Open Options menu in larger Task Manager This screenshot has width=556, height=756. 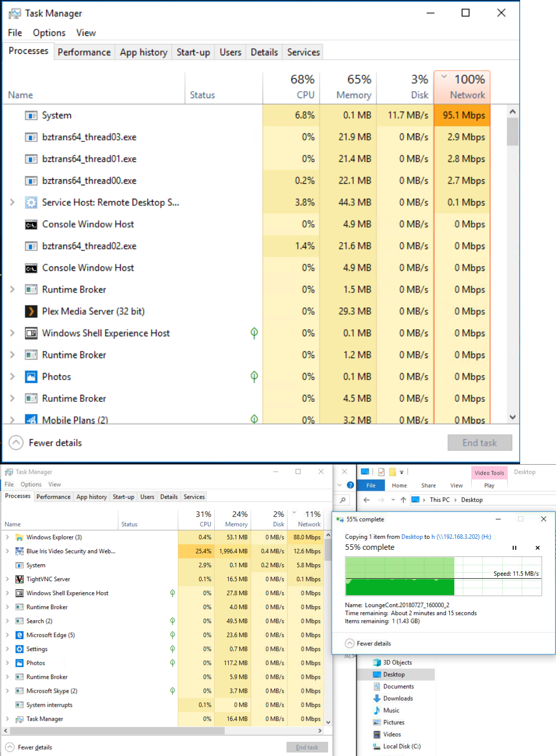49,33
